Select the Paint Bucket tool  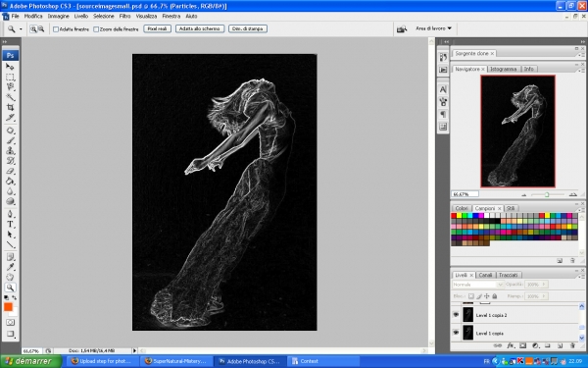tap(10, 181)
